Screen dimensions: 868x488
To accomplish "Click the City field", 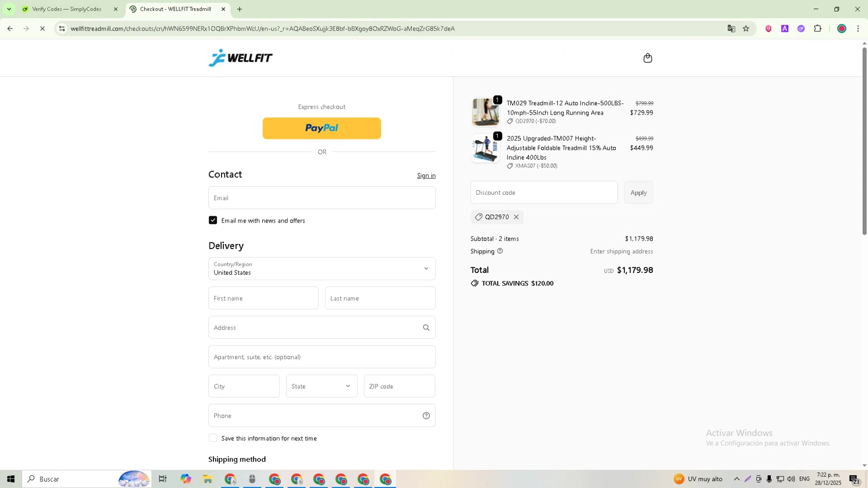I will point(244,386).
